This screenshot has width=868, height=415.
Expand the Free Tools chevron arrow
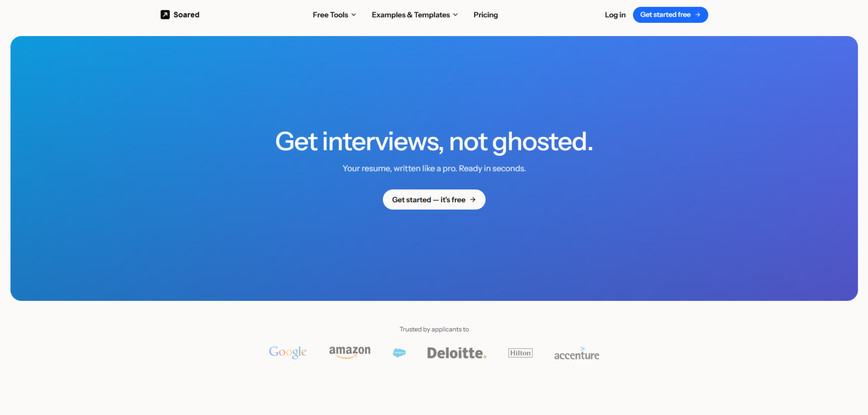354,15
